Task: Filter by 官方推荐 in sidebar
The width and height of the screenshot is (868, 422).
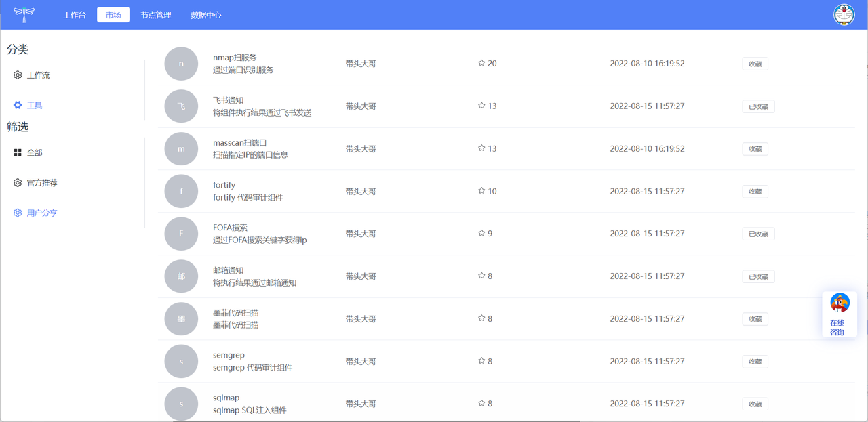Action: tap(42, 183)
